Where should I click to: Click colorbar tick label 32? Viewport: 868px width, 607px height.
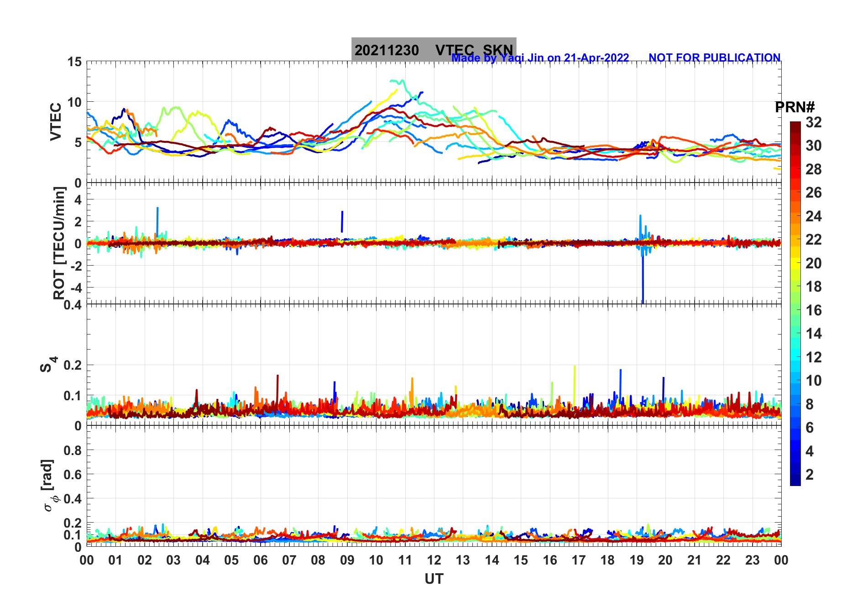[813, 122]
